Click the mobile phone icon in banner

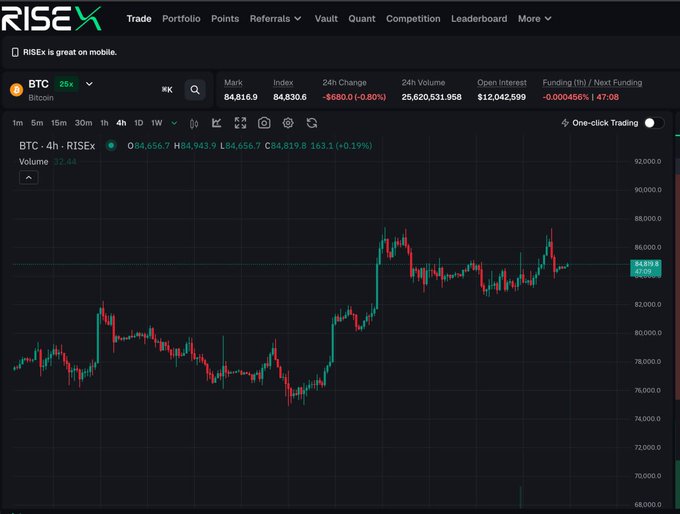(x=15, y=52)
